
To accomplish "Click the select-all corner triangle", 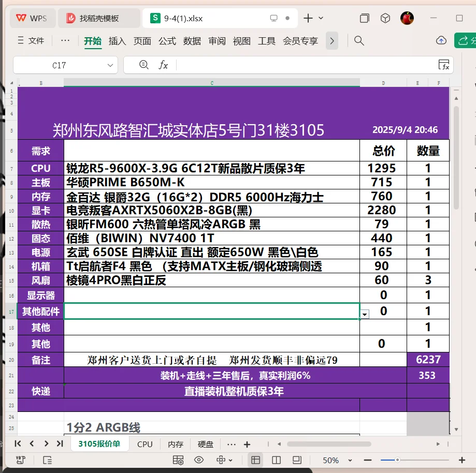I will [11, 83].
